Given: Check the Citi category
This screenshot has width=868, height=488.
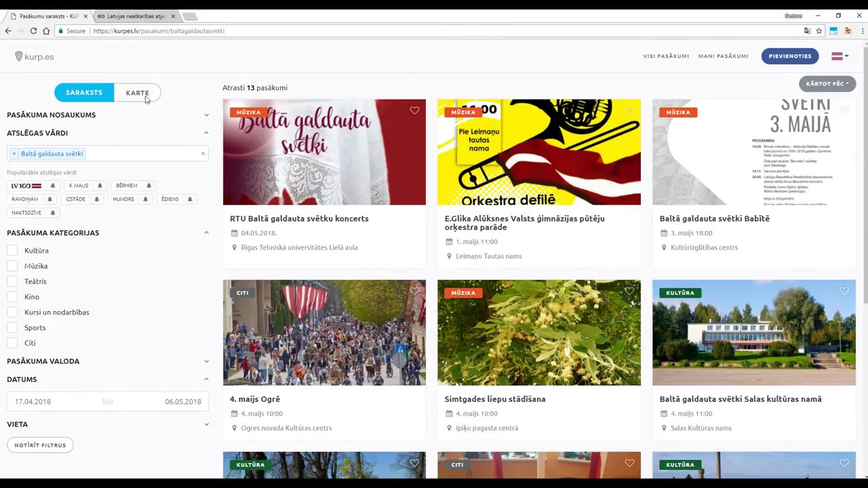Looking at the screenshot, I should [x=12, y=343].
